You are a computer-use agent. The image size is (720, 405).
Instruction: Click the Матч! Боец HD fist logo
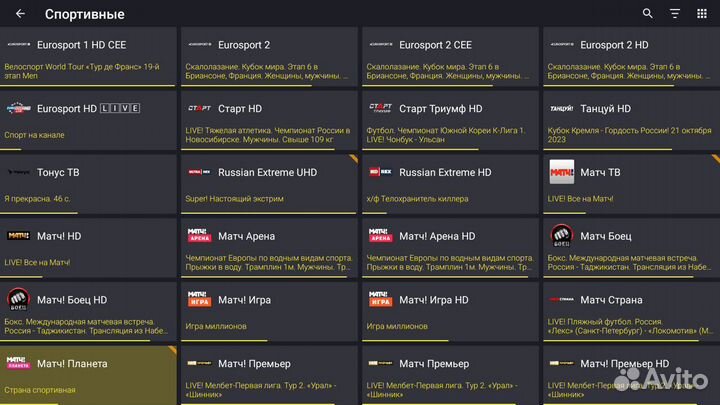point(18,299)
